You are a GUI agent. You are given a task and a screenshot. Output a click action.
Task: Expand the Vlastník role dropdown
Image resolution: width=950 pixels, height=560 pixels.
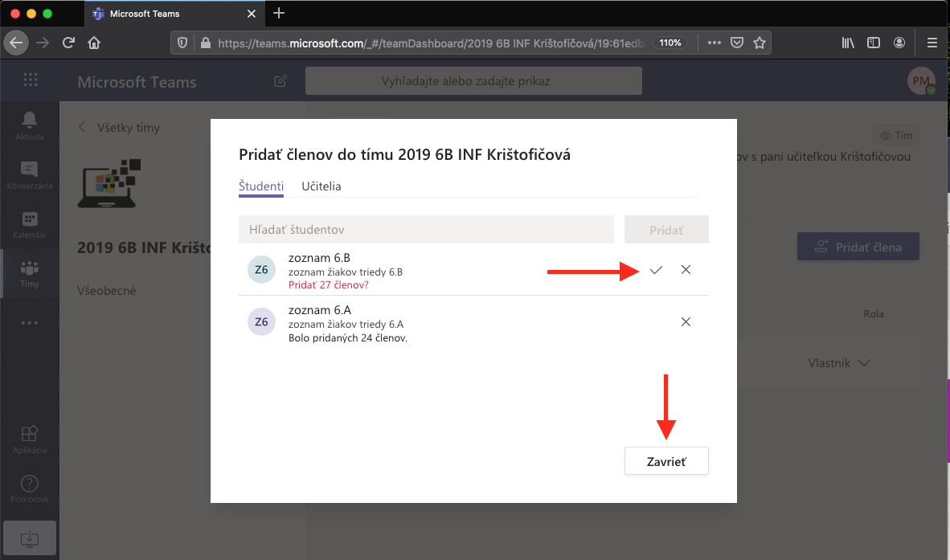(839, 363)
